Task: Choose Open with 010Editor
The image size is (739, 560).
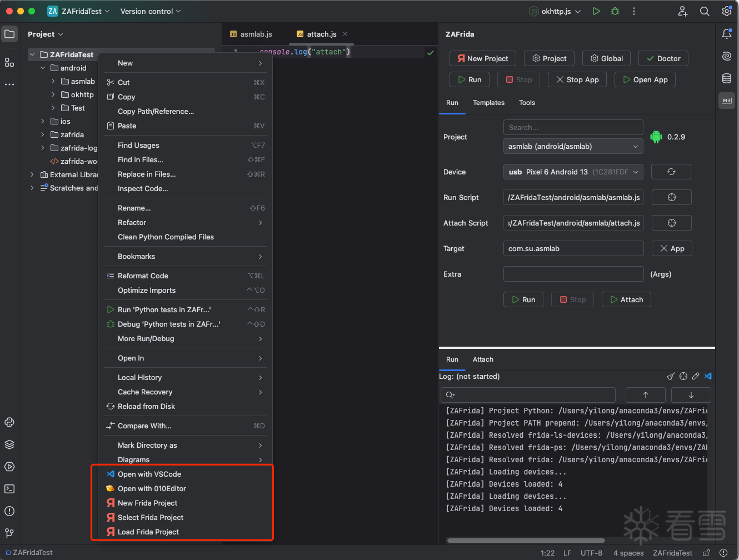Action: (x=185, y=488)
